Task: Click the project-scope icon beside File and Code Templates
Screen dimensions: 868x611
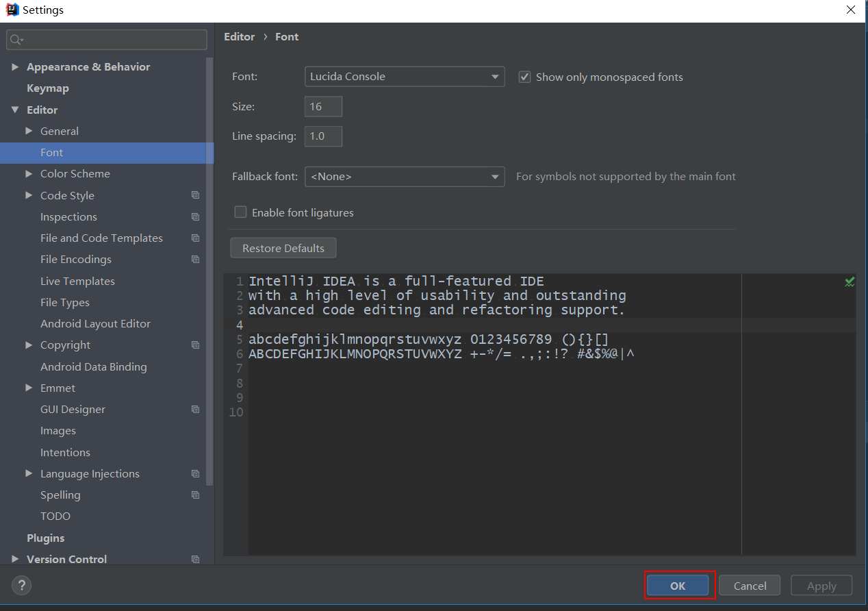Action: [196, 238]
